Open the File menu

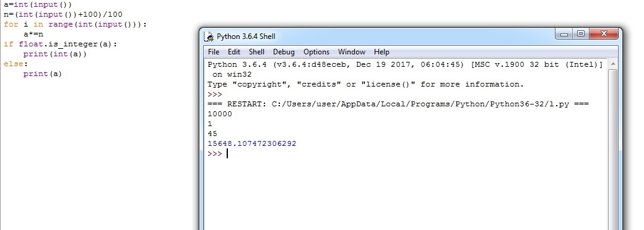click(x=214, y=52)
